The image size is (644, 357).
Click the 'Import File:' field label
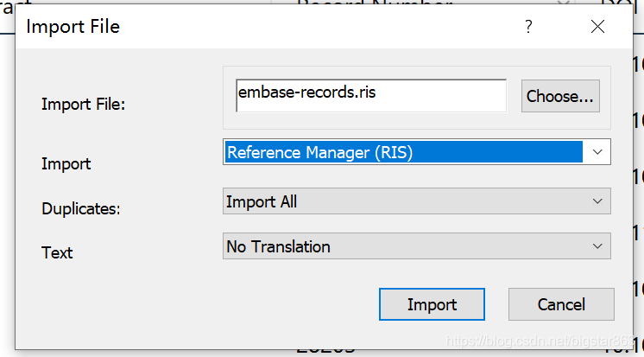click(84, 104)
